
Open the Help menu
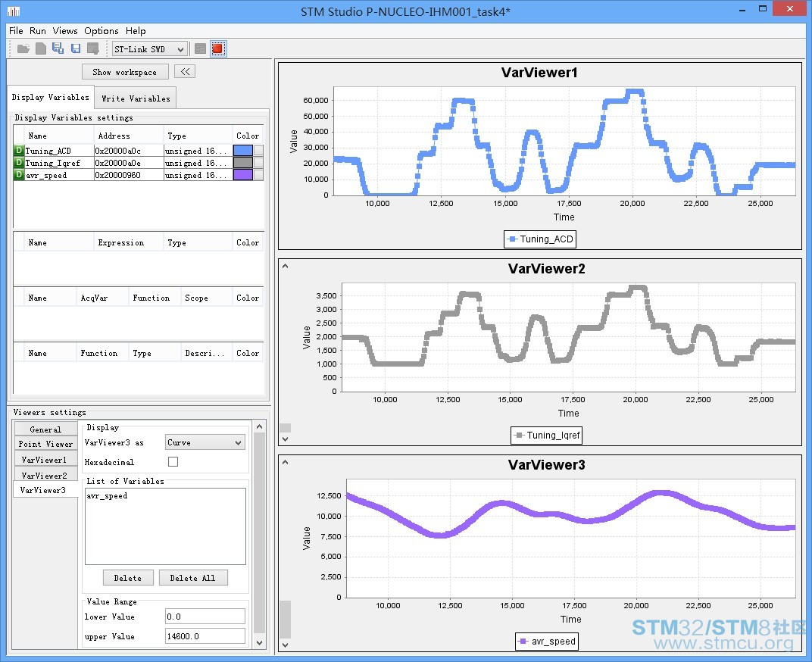(136, 30)
